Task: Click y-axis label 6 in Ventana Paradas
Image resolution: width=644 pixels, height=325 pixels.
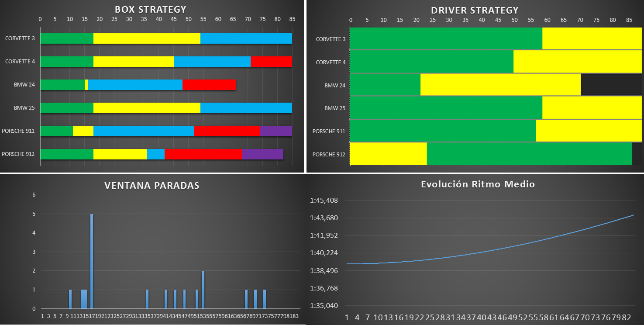Action: point(34,195)
